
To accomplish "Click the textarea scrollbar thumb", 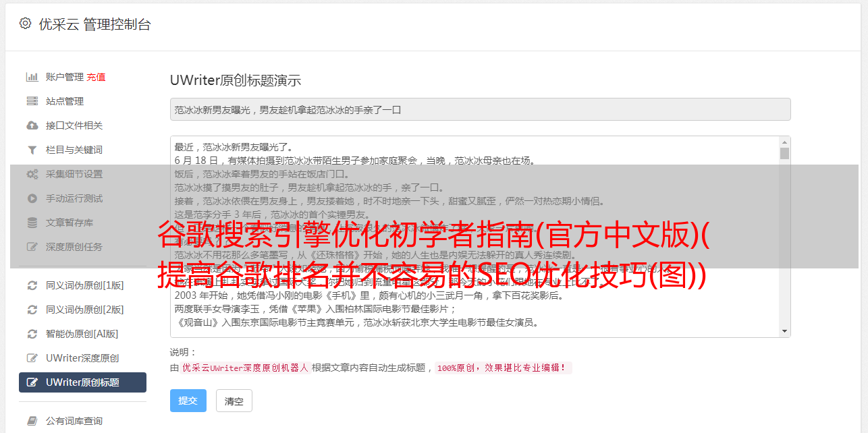I will pos(784,154).
